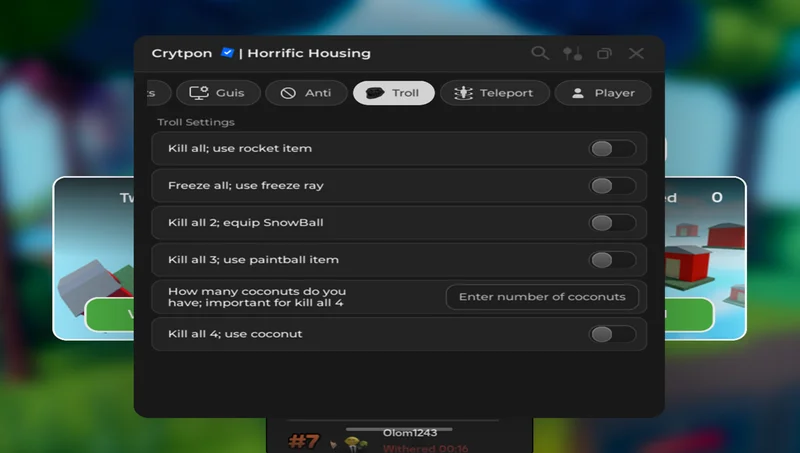This screenshot has height=453, width=800.
Task: Enable Kill all rocket item toggle
Action: pos(612,148)
